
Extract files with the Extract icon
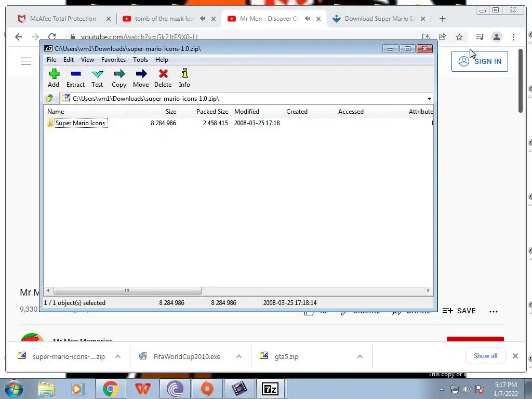pyautogui.click(x=75, y=78)
